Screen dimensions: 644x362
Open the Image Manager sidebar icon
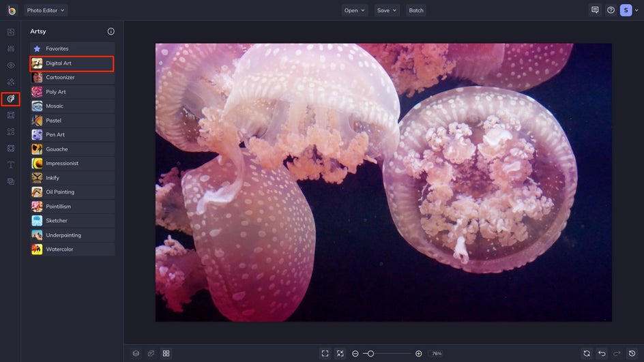point(10,32)
